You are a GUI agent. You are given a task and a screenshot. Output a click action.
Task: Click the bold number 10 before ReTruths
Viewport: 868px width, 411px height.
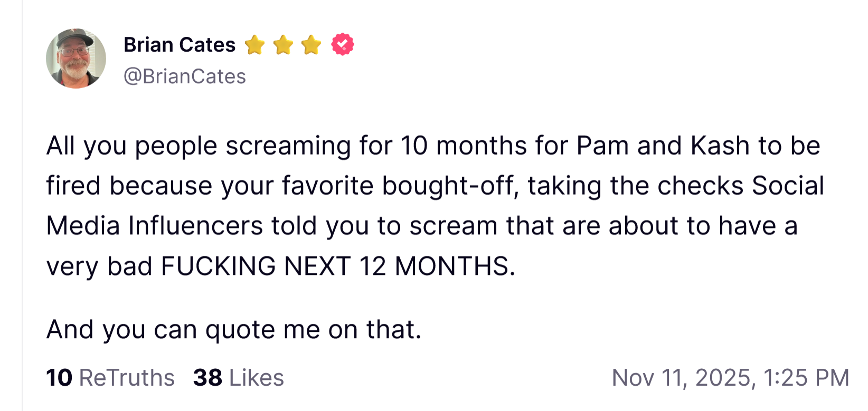[59, 378]
